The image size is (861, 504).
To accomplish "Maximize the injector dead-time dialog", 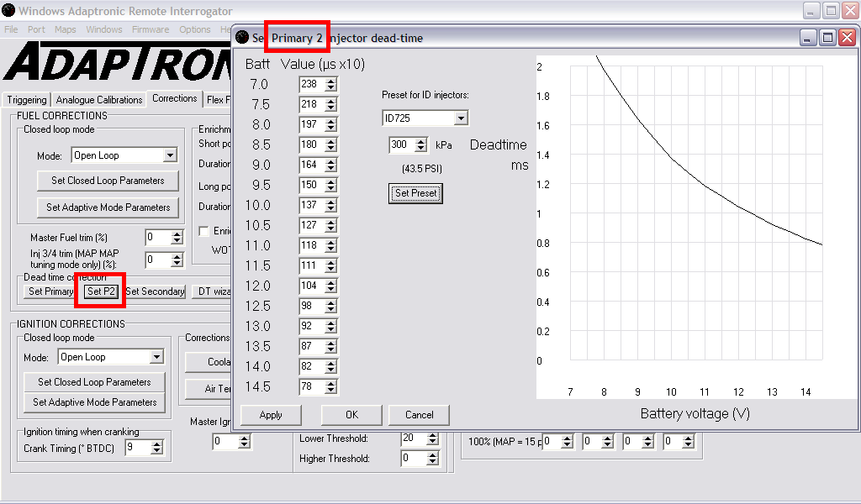I will tap(827, 38).
